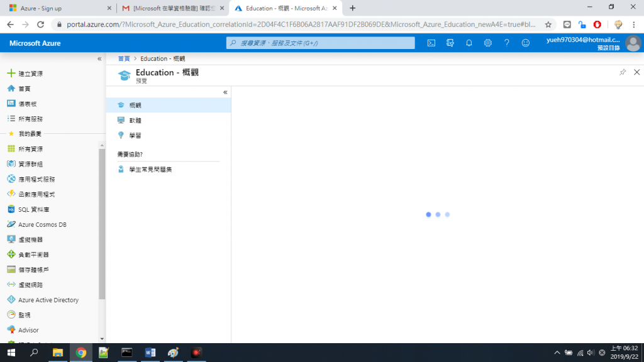Open Azure Cosmos DB in sidebar
644x362 pixels.
(x=36, y=224)
